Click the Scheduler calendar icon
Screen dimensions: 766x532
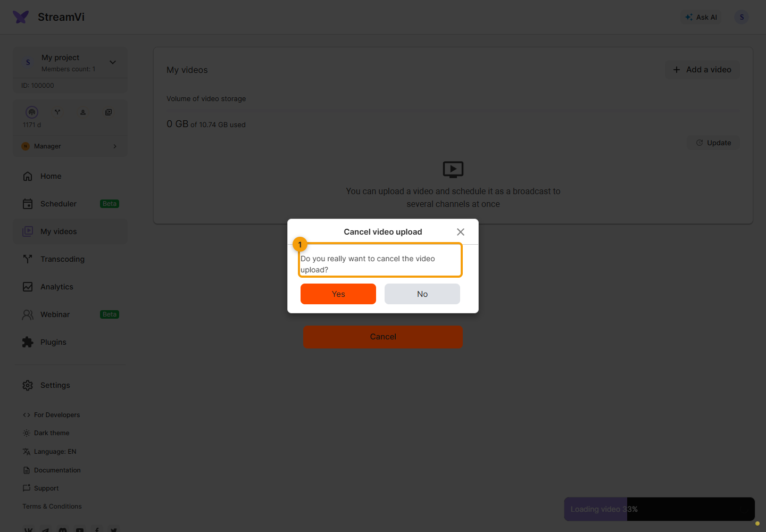[x=28, y=204]
